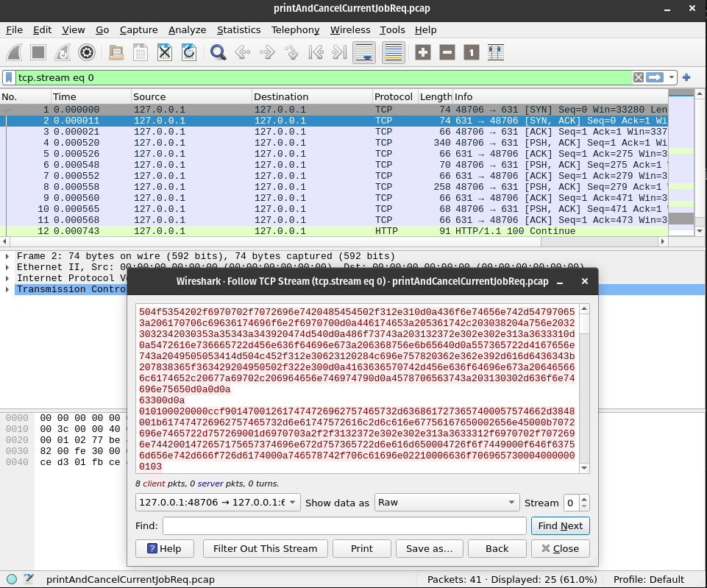The height and width of the screenshot is (588, 707).
Task: Reload the capture file icon
Action: tap(189, 52)
